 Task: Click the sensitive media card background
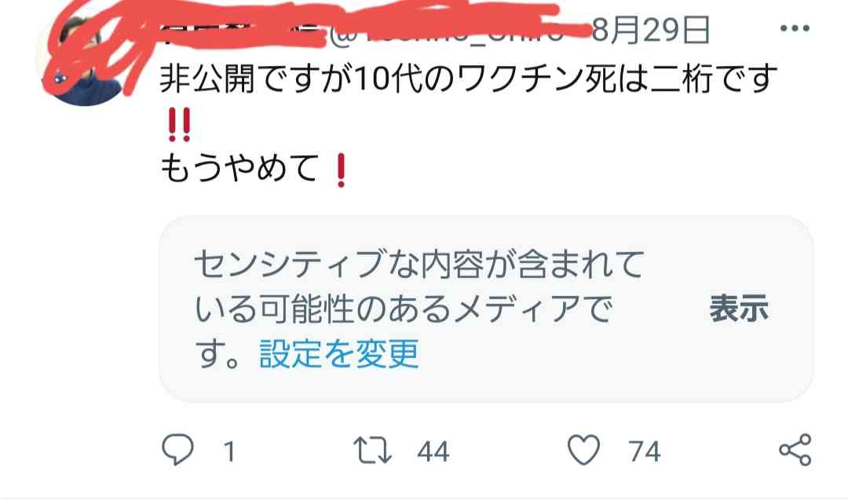pos(486,309)
